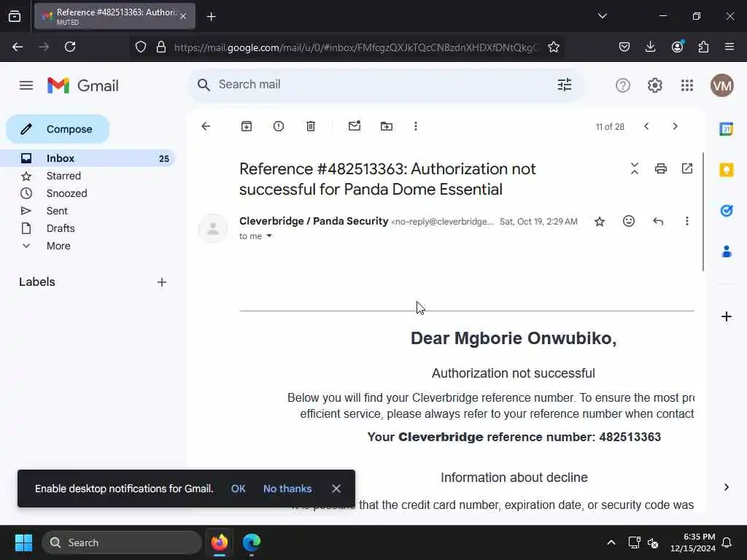This screenshot has height=560, width=747.
Task: Accept desktop notifications with OK
Action: tap(239, 489)
